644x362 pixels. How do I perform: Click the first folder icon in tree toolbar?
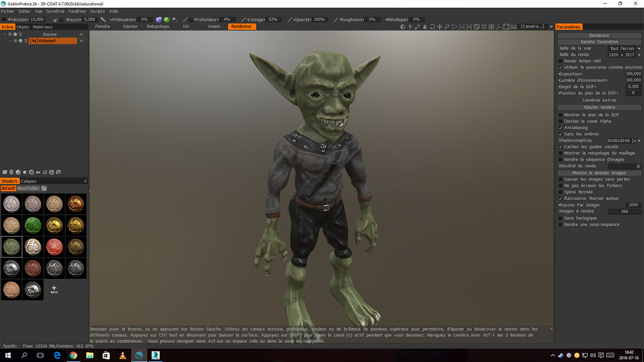coord(5,172)
